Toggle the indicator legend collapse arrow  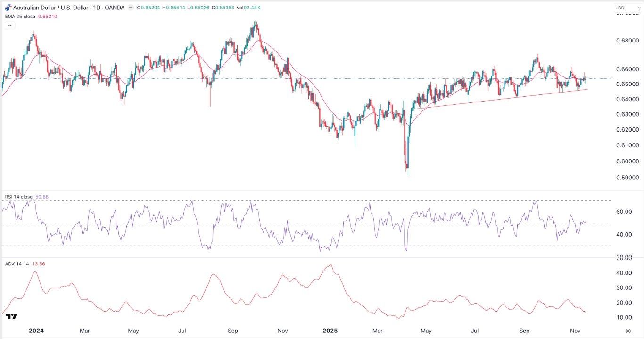tap(10, 25)
